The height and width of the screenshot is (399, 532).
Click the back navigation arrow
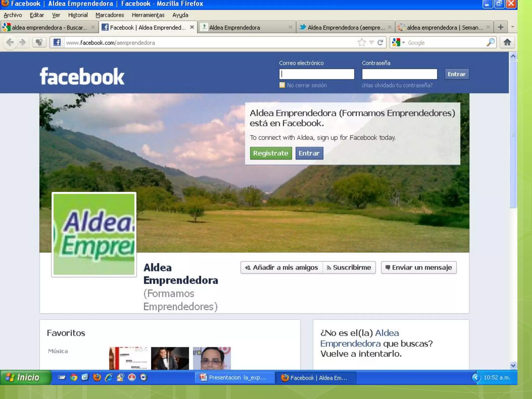(x=10, y=42)
